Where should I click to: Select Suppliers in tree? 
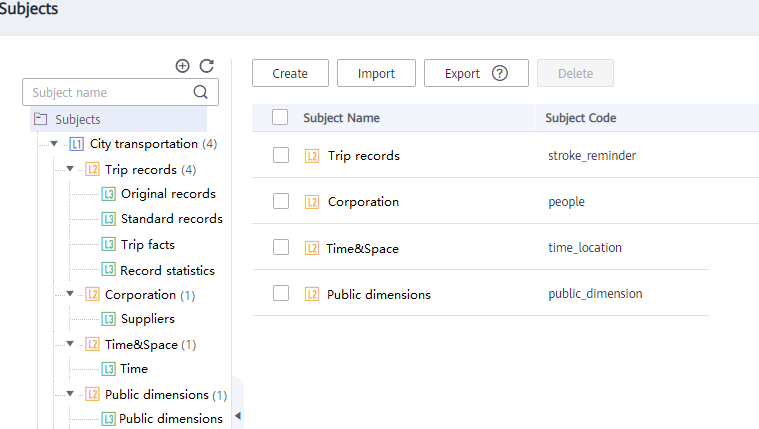click(148, 319)
